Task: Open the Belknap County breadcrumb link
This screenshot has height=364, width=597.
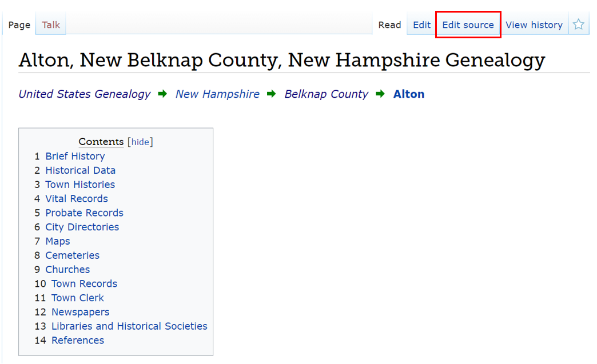Action: [326, 94]
